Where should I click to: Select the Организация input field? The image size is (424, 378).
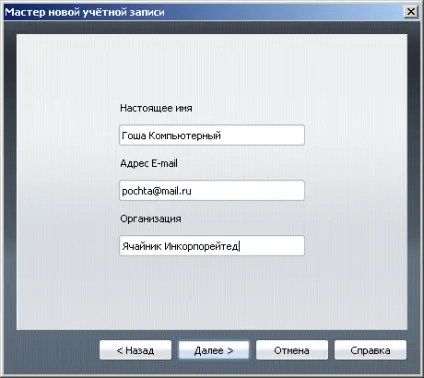[x=212, y=246]
